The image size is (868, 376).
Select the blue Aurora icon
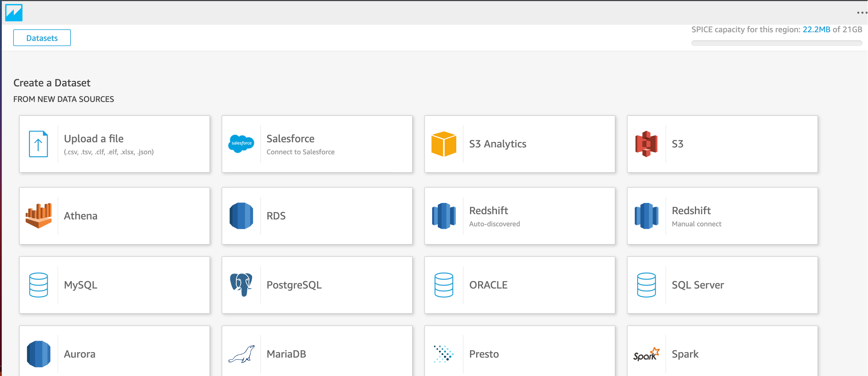38,354
